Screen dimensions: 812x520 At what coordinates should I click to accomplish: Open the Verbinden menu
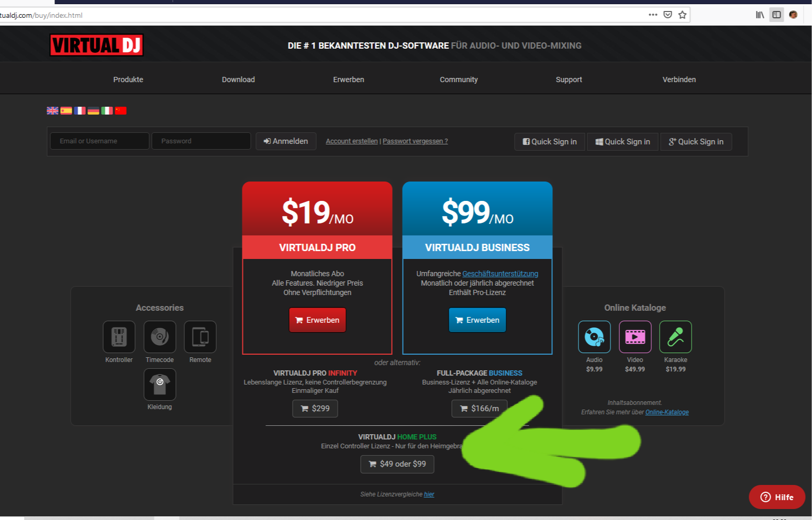click(679, 80)
